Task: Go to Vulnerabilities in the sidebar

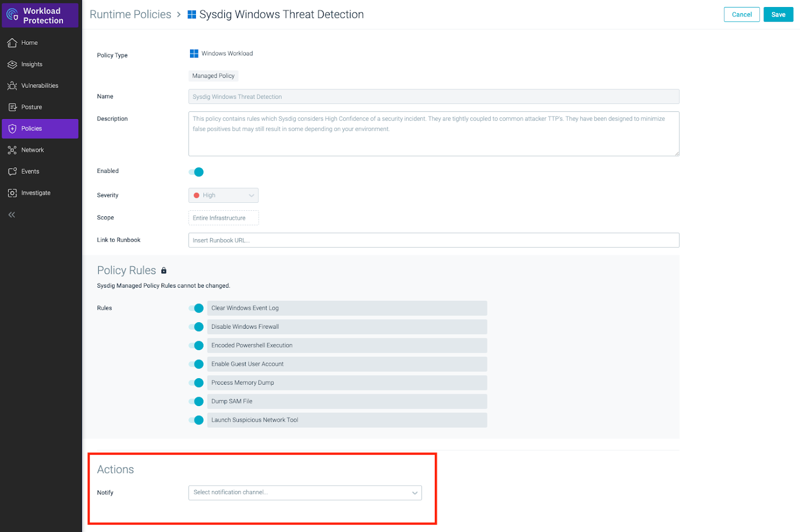Action: pos(40,86)
